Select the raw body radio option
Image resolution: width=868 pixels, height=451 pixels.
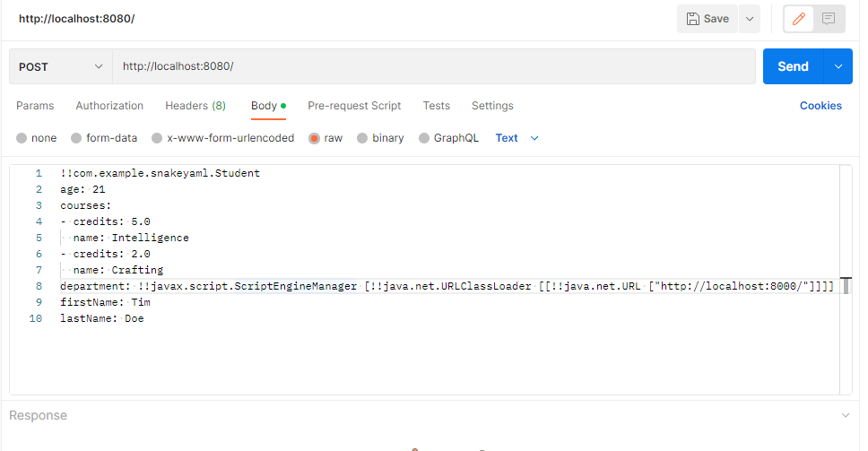click(315, 138)
